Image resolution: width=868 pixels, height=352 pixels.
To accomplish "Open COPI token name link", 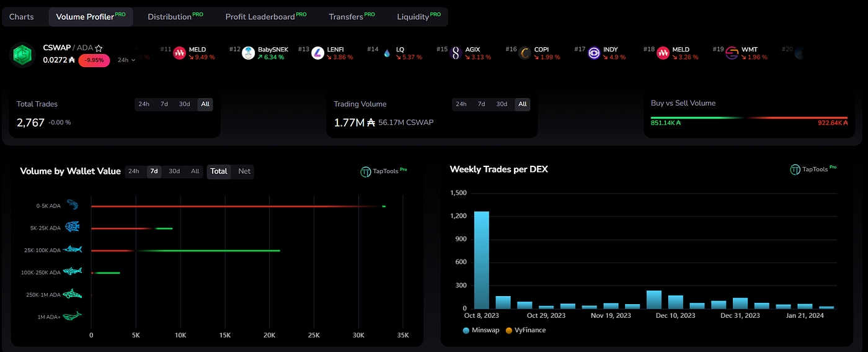I will [542, 50].
